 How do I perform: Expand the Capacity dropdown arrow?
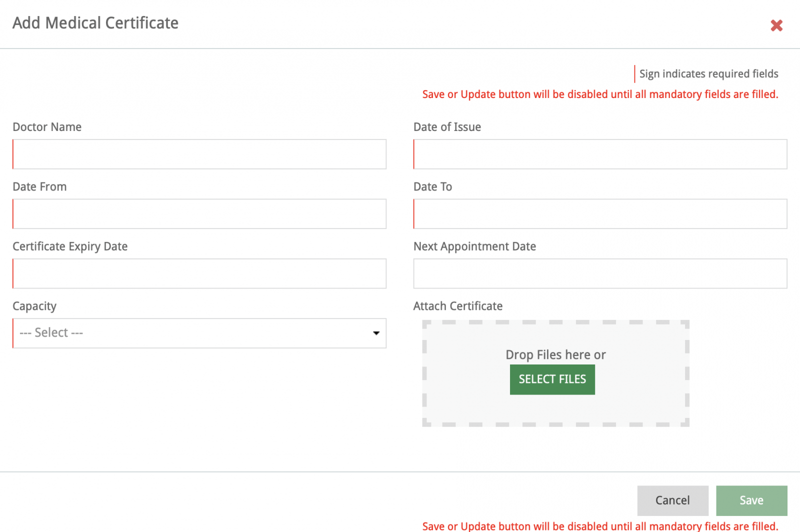tap(376, 333)
